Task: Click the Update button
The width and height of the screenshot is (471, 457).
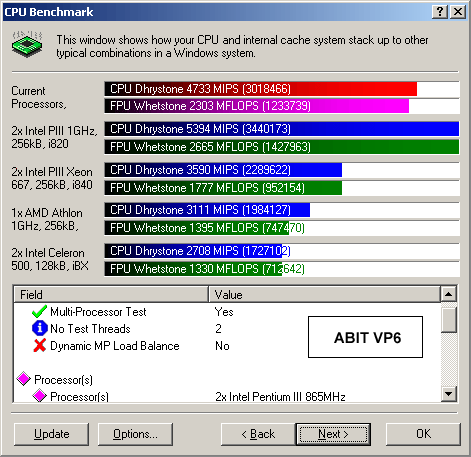Action: pyautogui.click(x=52, y=434)
